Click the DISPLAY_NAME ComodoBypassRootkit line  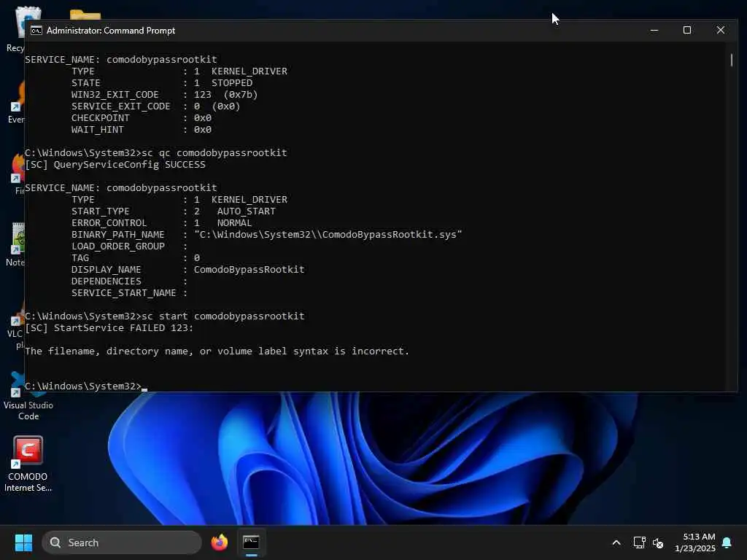[x=187, y=270]
